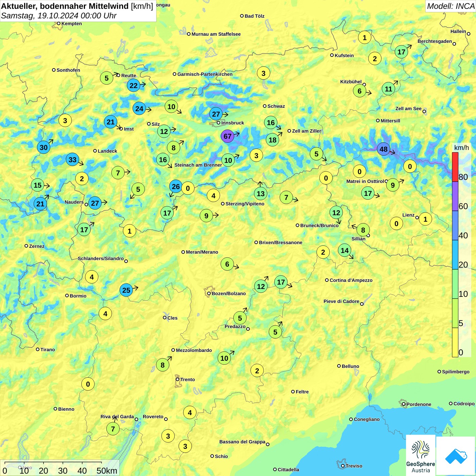
Task: Select the 30 km/h wind marker
Action: 44,147
